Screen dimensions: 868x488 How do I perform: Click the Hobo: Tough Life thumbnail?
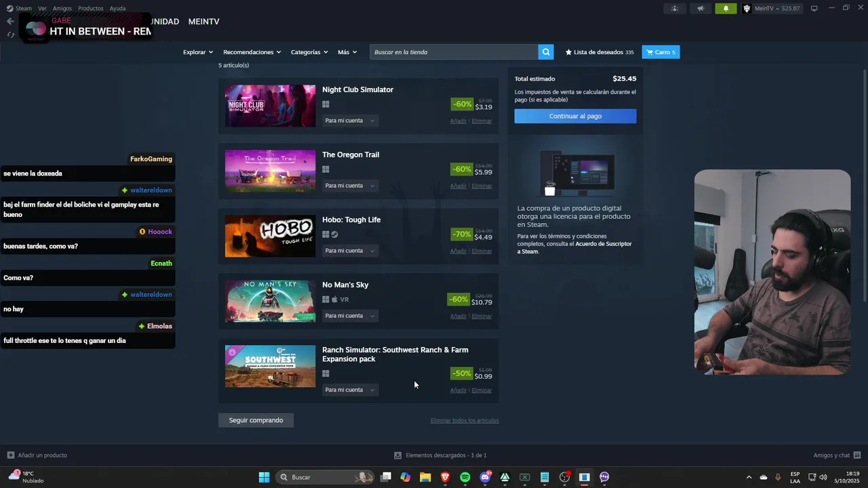click(x=270, y=236)
